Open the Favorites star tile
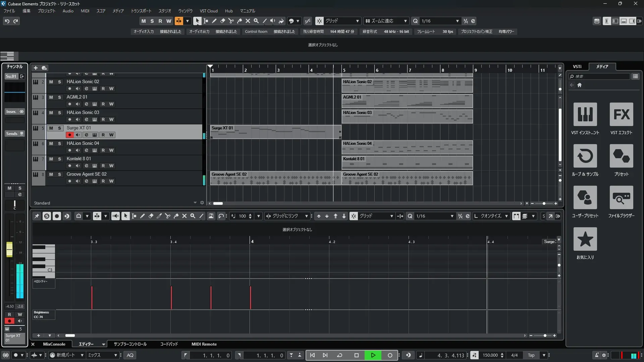 (585, 239)
